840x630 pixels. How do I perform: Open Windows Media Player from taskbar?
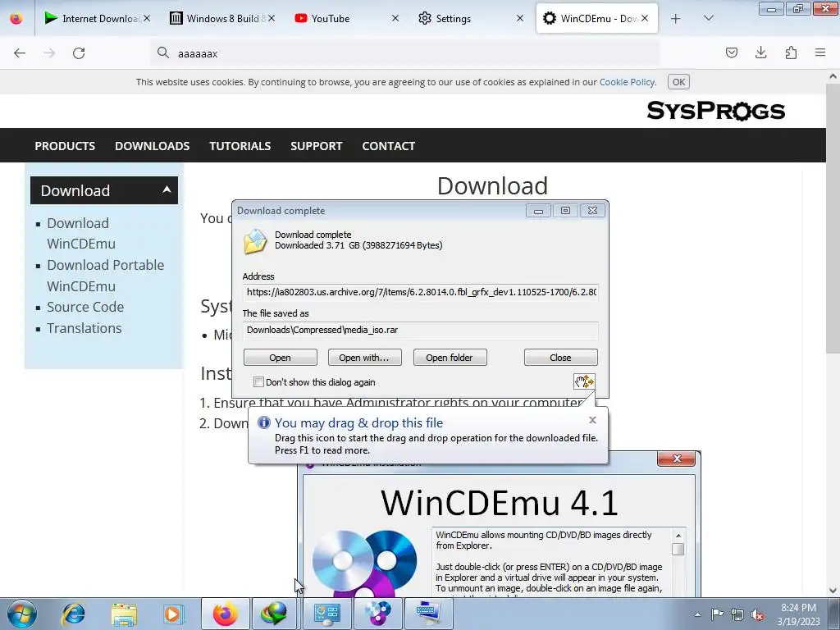tap(174, 614)
